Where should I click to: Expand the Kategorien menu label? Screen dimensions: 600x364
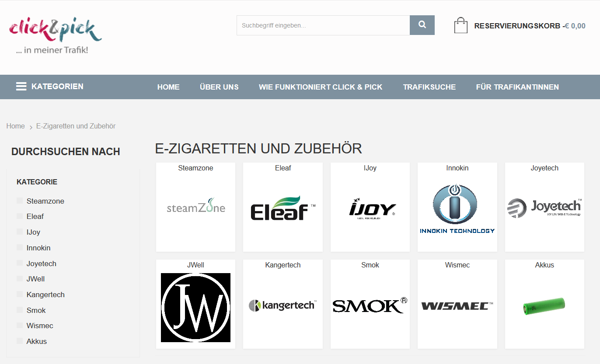pyautogui.click(x=57, y=87)
